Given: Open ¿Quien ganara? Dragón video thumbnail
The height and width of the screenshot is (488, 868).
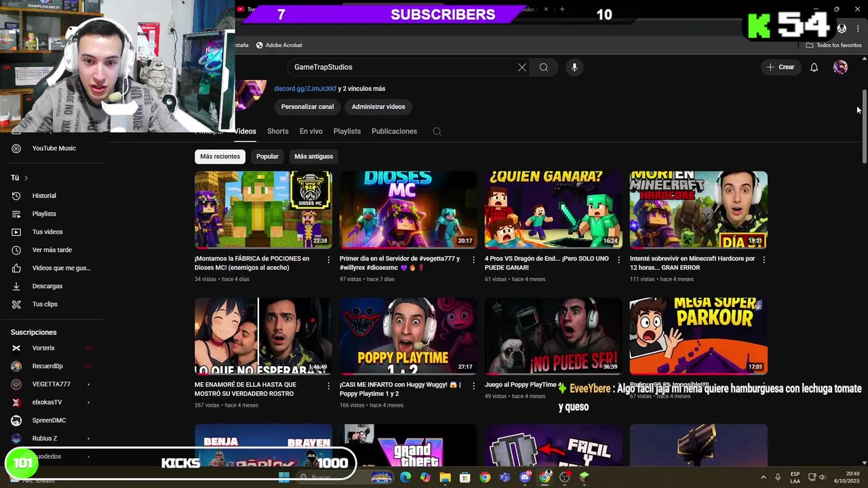Looking at the screenshot, I should pos(553,209).
